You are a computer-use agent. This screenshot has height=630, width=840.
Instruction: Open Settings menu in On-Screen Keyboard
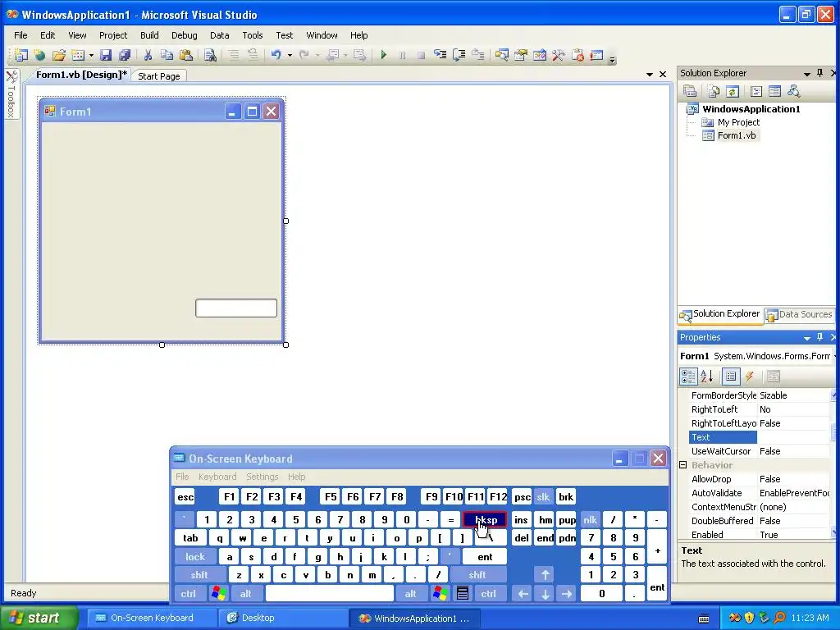262,477
